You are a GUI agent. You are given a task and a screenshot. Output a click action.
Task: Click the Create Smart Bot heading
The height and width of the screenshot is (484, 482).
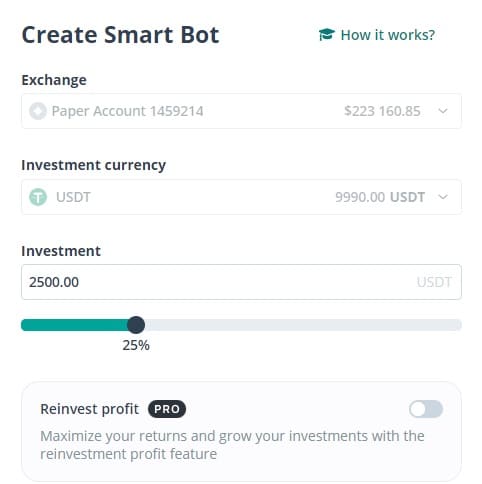click(x=120, y=35)
